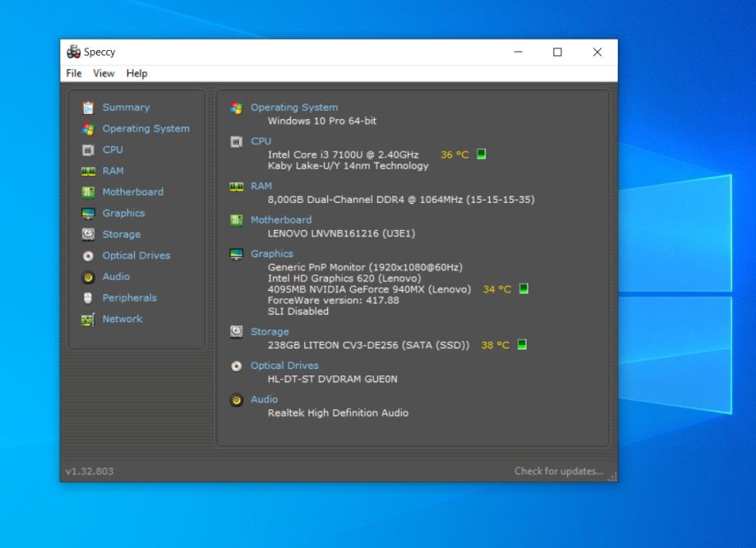The width and height of the screenshot is (756, 548).
Task: Click the ForceWare version: 417.88 line
Action: [334, 300]
